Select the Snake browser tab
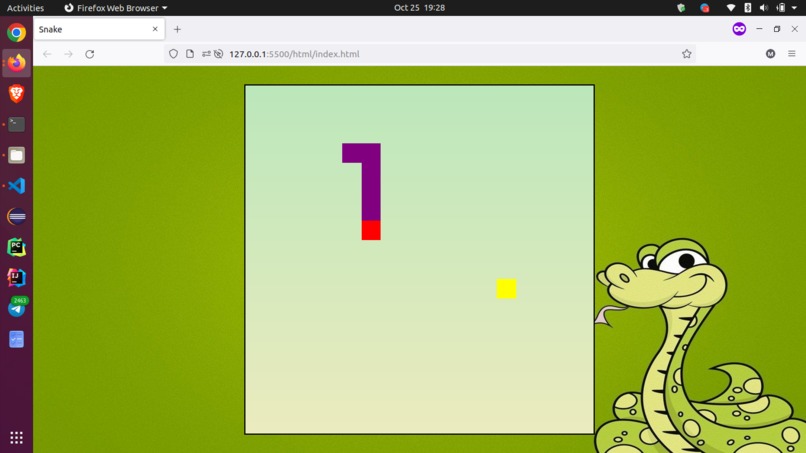 (x=99, y=29)
